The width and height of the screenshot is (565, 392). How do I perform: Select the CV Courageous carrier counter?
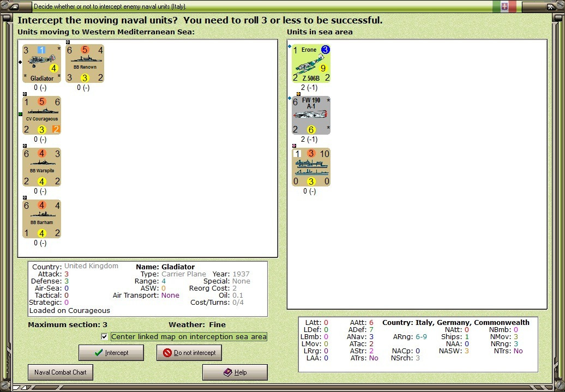(42, 115)
